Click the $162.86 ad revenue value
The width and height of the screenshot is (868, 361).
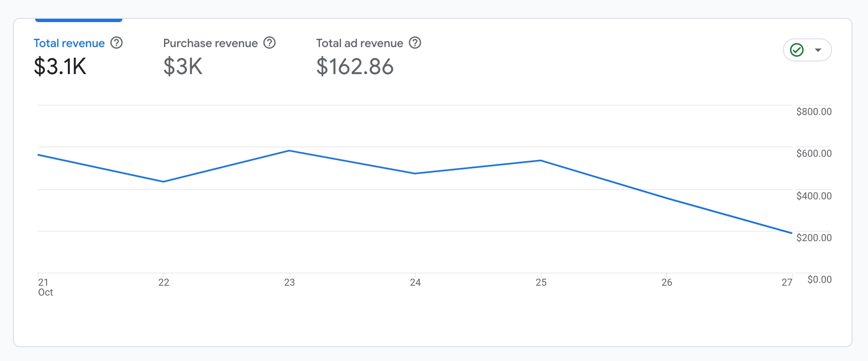pyautogui.click(x=355, y=67)
